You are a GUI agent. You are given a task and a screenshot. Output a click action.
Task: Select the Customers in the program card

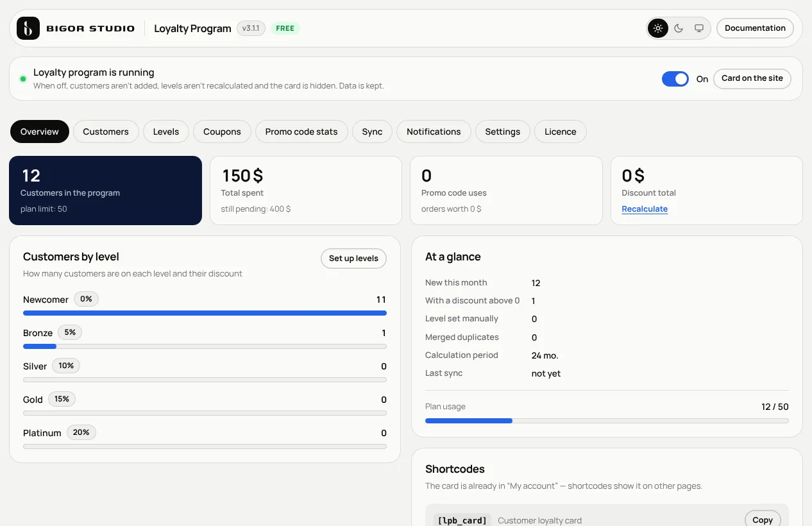[105, 191]
